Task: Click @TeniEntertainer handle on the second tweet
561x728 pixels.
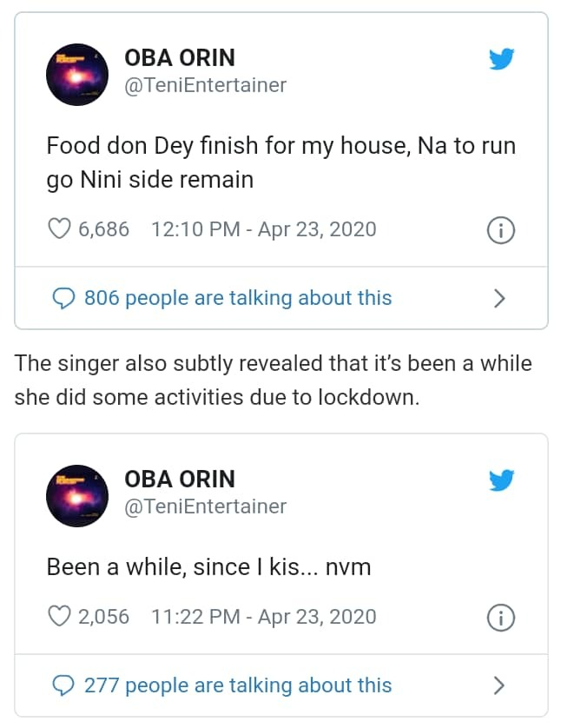Action: pos(205,506)
